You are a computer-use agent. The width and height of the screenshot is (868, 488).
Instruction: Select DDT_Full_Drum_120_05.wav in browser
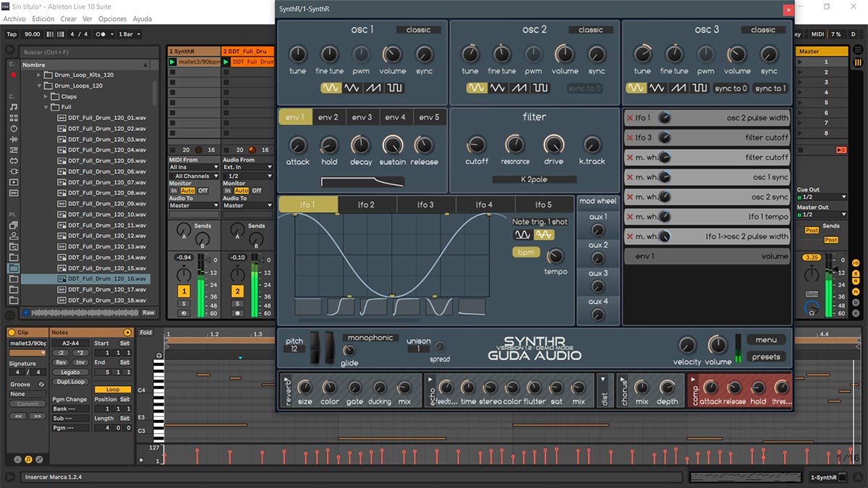107,160
